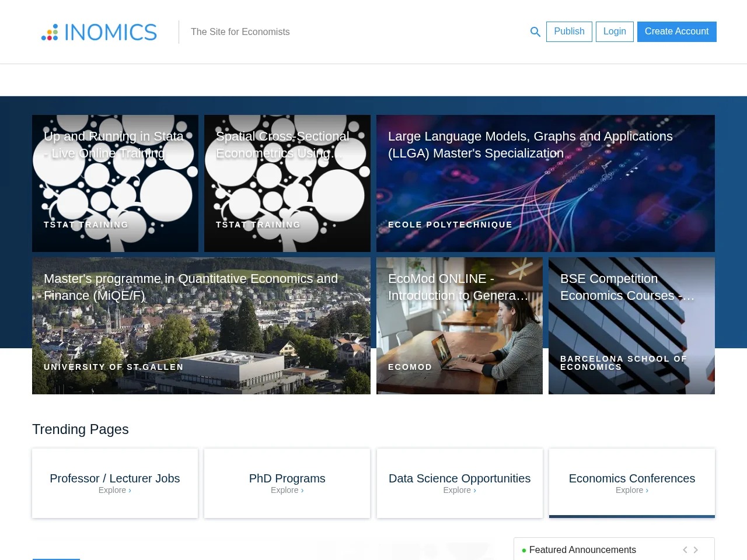Click 'The Site for Economists' tagline
747x560 pixels.
point(240,32)
